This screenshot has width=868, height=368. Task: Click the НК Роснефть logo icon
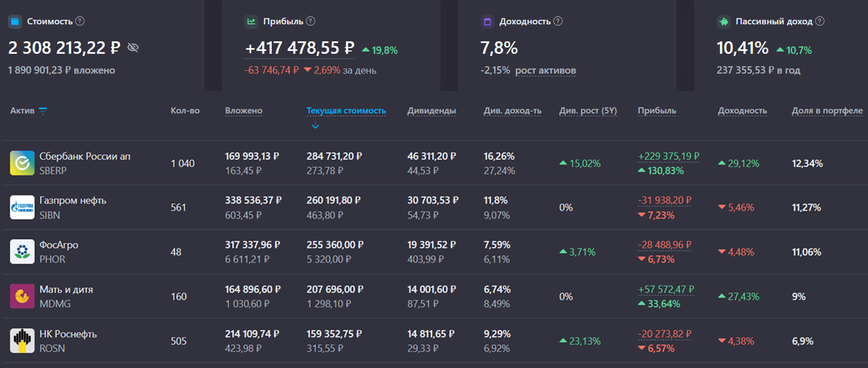pyautogui.click(x=22, y=341)
